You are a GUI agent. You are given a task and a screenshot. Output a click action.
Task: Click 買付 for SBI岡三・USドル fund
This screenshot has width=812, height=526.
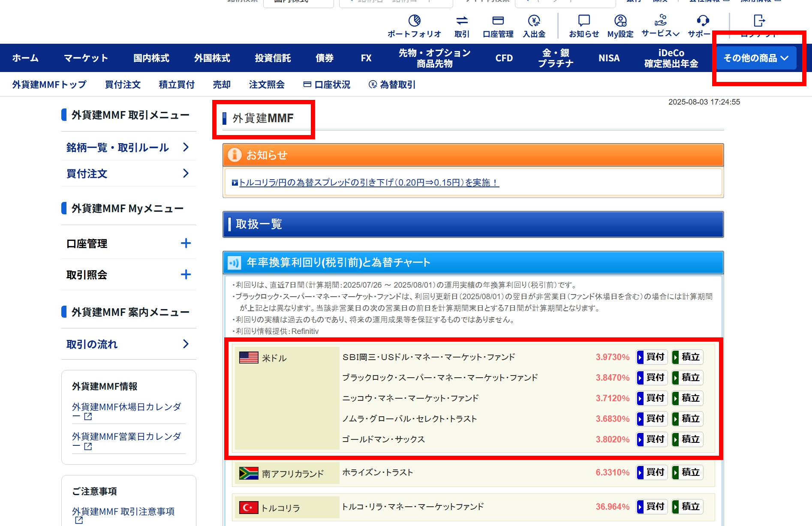click(x=652, y=357)
